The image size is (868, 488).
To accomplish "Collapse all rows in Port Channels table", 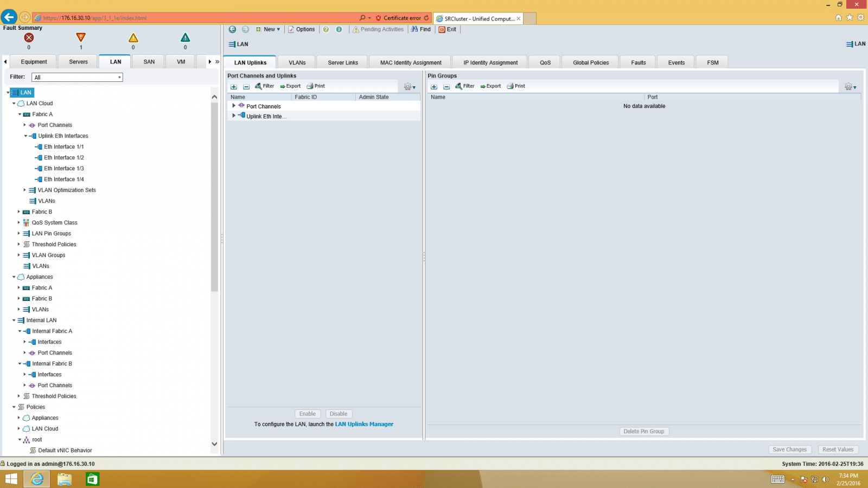I will (x=246, y=87).
